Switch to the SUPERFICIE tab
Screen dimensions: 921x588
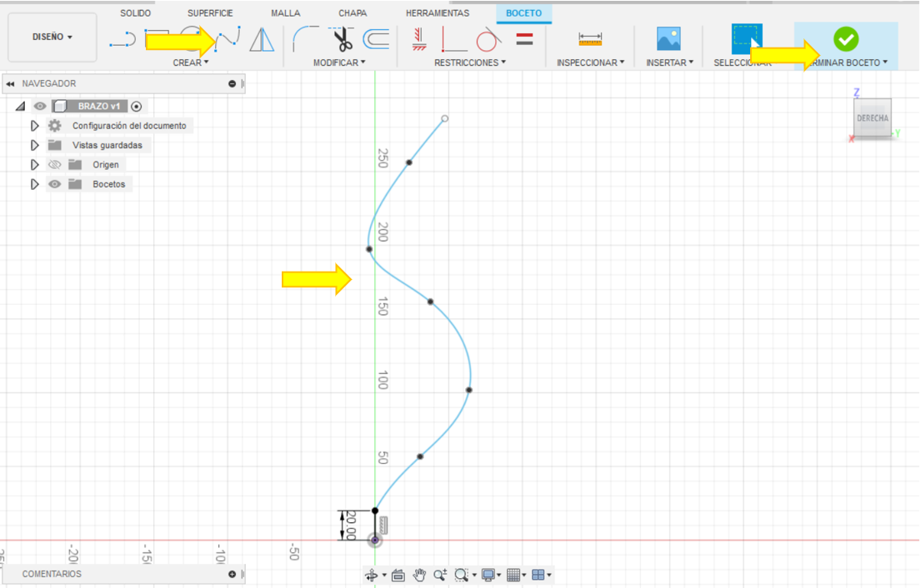(210, 13)
